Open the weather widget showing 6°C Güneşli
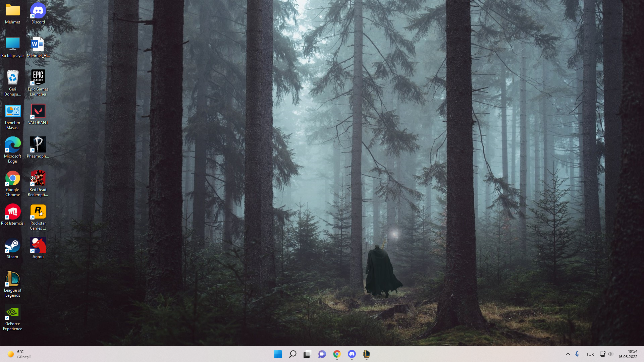Viewport: 644px width, 362px height. tap(19, 354)
